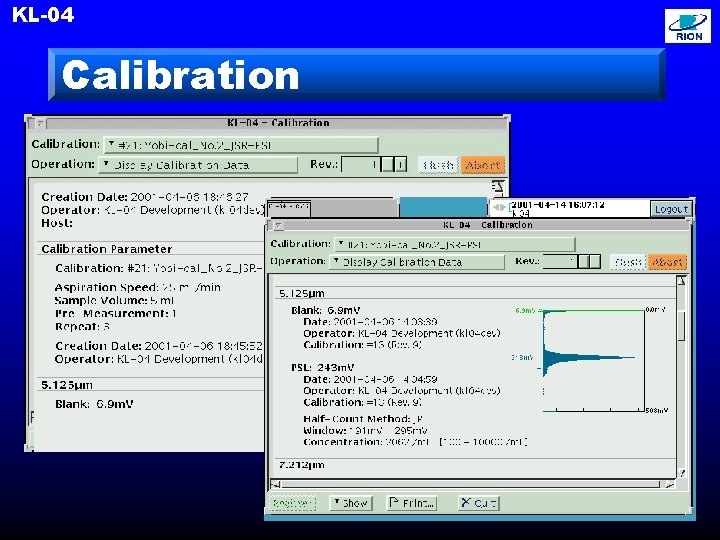
Task: Click second Rev. stepper button in front window
Action: pyautogui.click(x=595, y=262)
